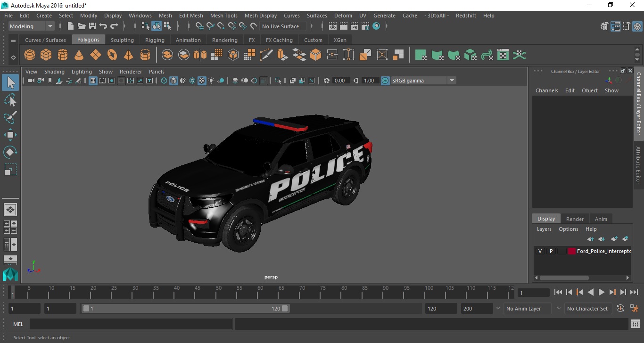This screenshot has height=343, width=644.
Task: Activate the Paint Selection tool
Action: [x=10, y=117]
